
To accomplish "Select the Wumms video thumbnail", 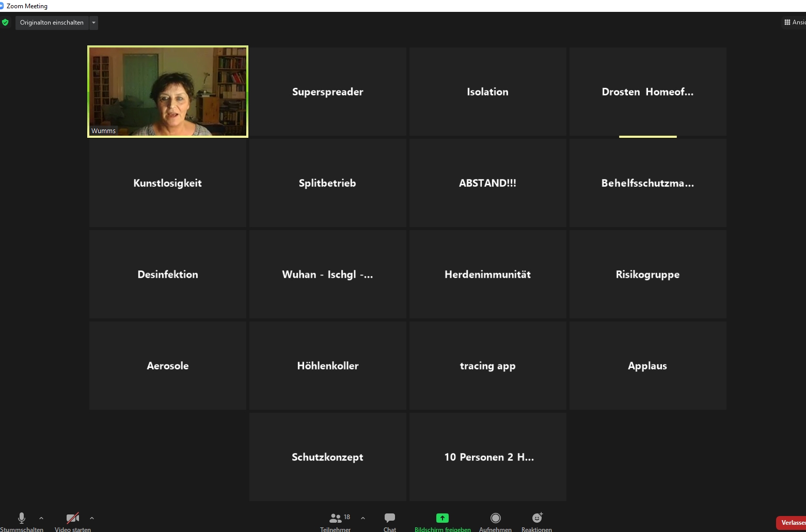I will tap(168, 92).
